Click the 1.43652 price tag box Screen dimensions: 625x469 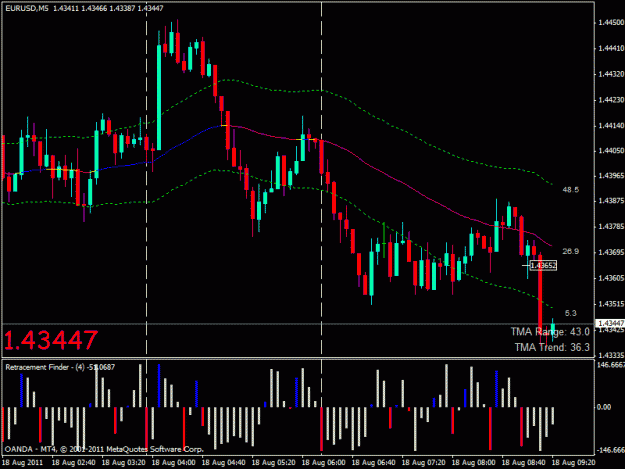[543, 265]
